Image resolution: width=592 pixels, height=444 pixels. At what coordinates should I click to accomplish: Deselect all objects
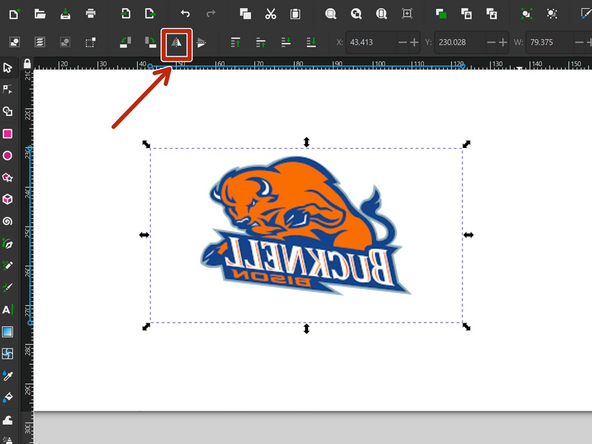[65, 42]
